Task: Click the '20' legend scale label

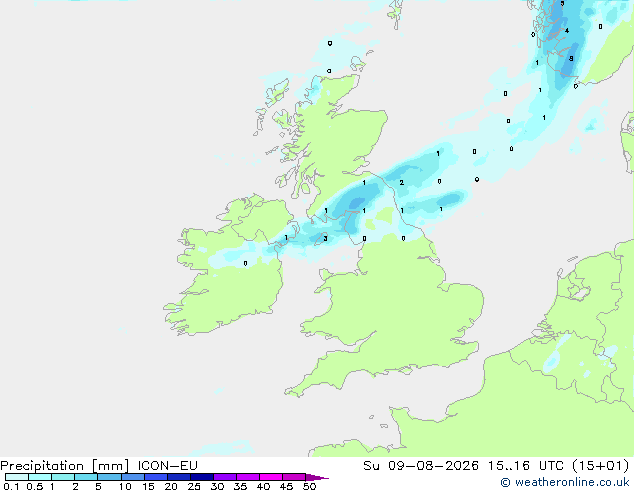Action: [x=171, y=486]
